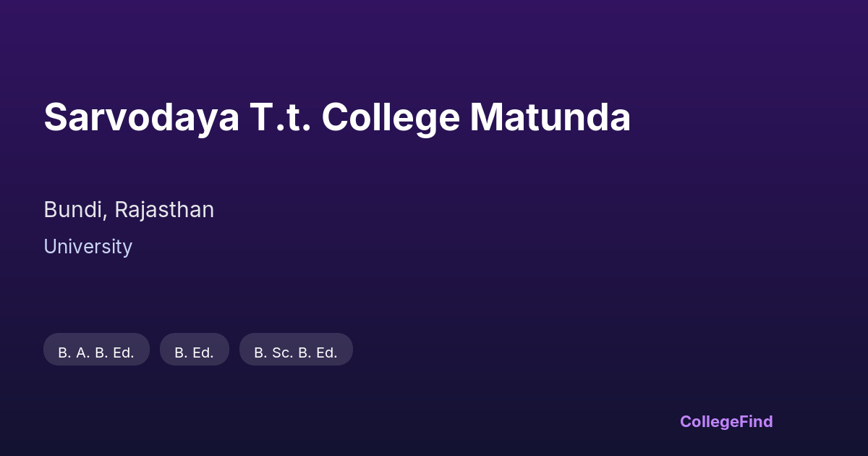Click the Sarvodaya T.t. College Matunda title
The width and height of the screenshot is (868, 456).
tap(337, 117)
